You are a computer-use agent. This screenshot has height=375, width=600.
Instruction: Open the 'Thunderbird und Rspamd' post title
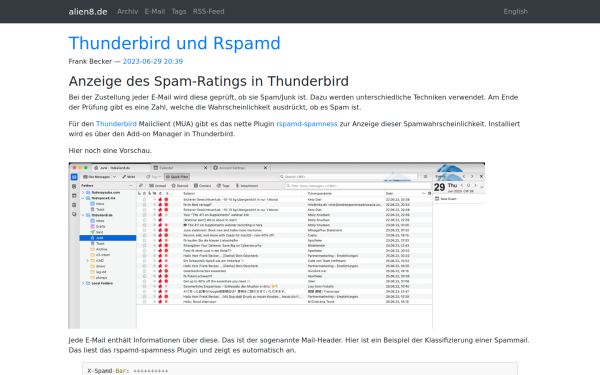pyautogui.click(x=174, y=43)
